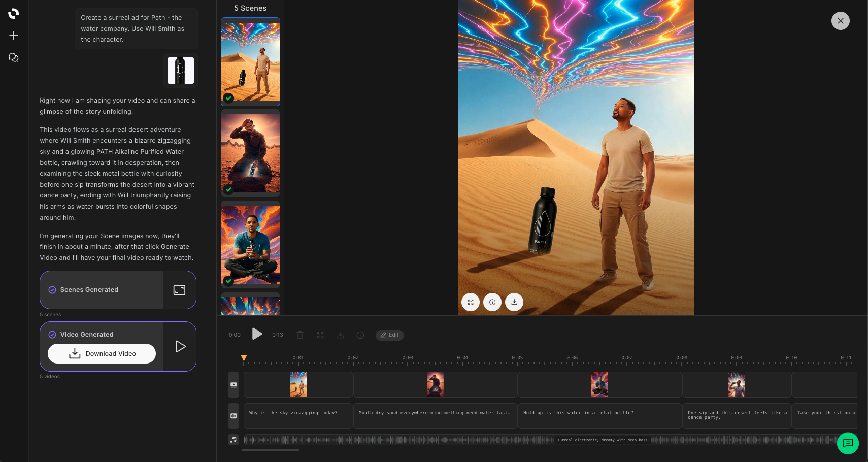Click the captions track icon in the timeline
Image resolution: width=868 pixels, height=462 pixels.
(233, 415)
